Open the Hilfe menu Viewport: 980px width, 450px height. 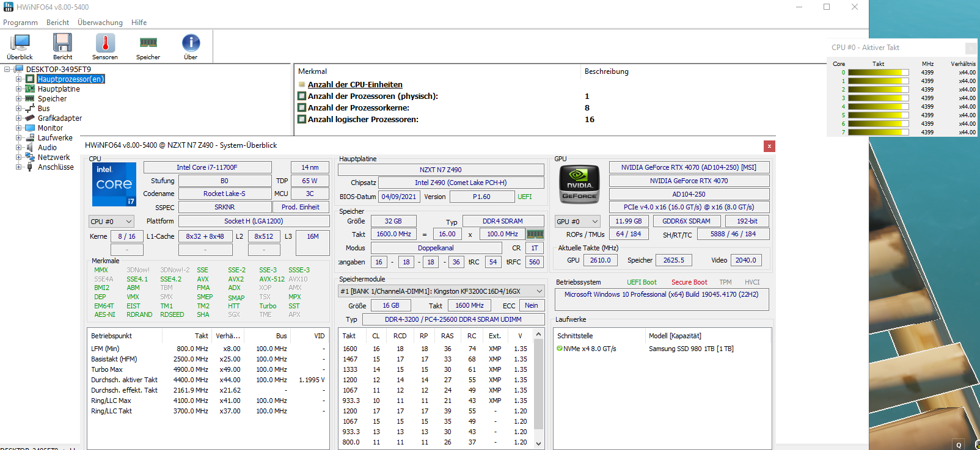(x=139, y=23)
